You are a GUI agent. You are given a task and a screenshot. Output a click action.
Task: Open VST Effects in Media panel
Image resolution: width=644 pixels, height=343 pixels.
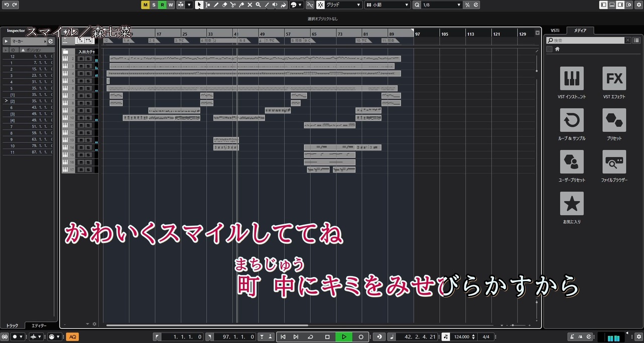pyautogui.click(x=614, y=78)
